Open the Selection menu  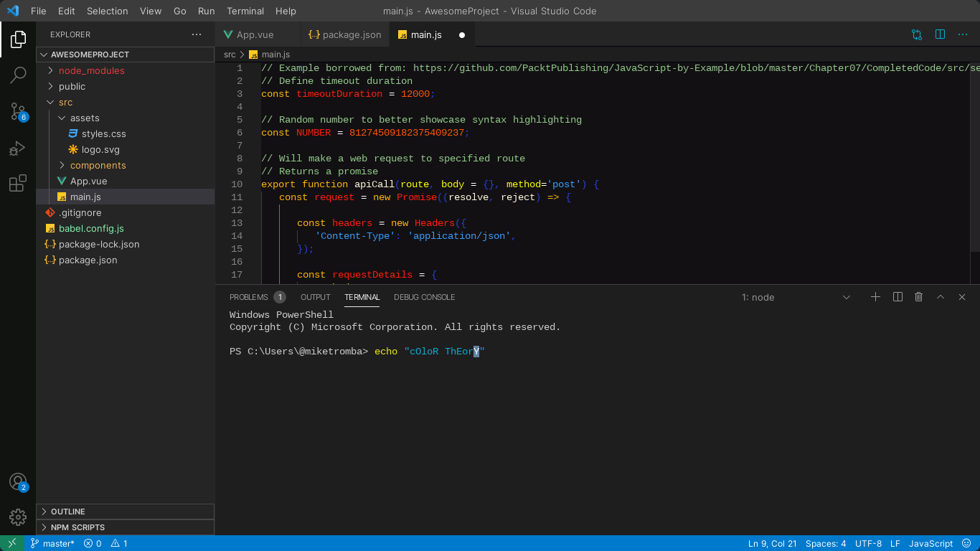(x=108, y=11)
